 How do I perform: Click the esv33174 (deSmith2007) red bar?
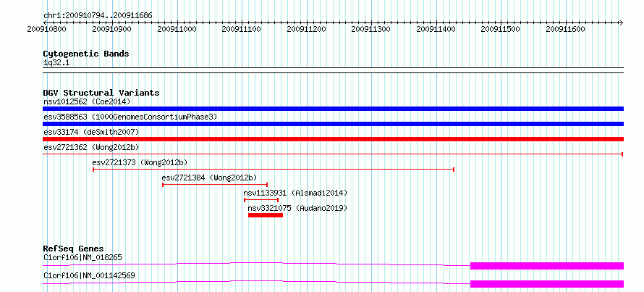click(x=333, y=139)
